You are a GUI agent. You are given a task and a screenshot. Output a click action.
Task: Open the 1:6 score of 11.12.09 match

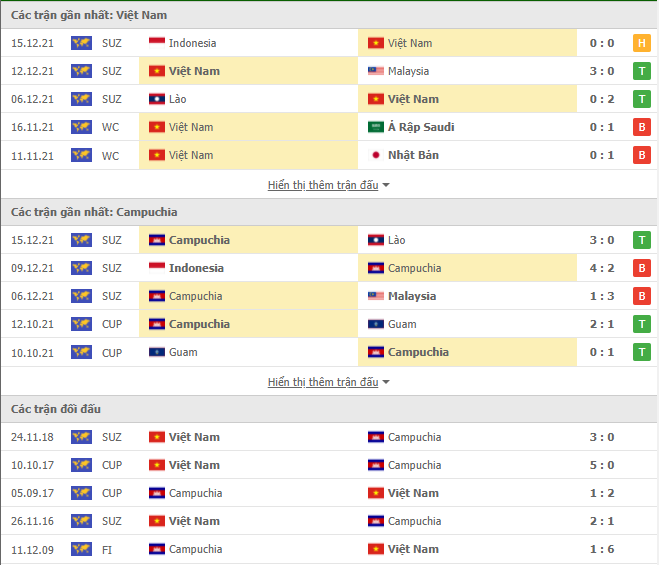(602, 549)
